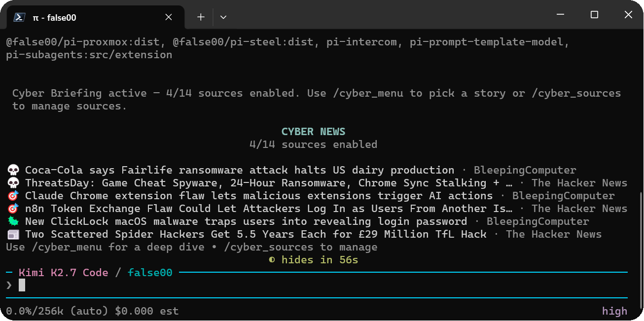Click "/cyber_menu" in the Cyber Briefing message
The height and width of the screenshot is (321, 644).
(x=368, y=93)
